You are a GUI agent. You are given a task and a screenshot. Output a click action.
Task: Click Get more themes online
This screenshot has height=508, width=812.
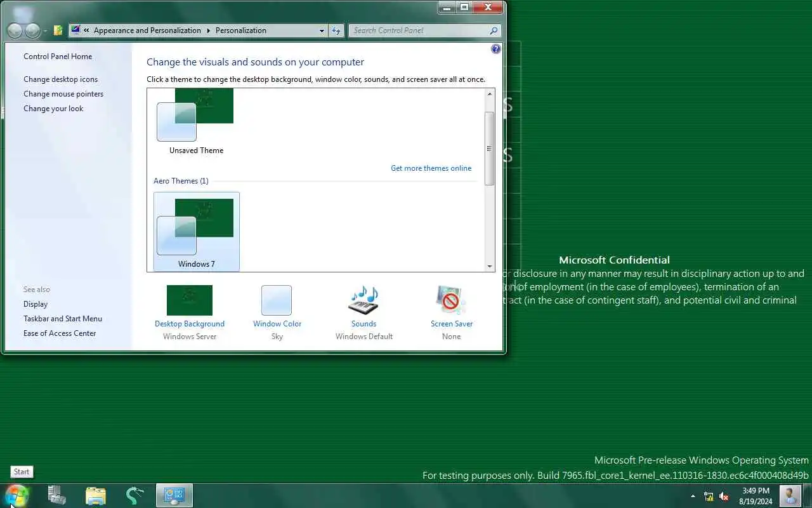point(431,168)
